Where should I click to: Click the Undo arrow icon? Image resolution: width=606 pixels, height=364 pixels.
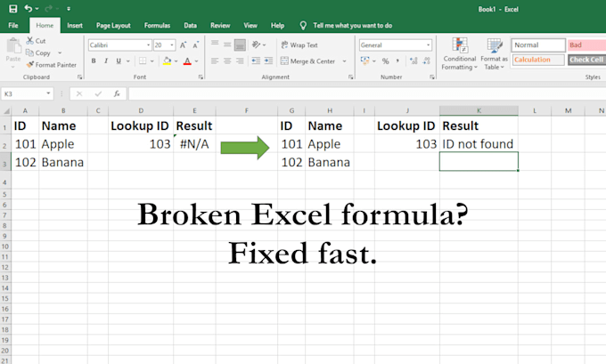pos(29,8)
